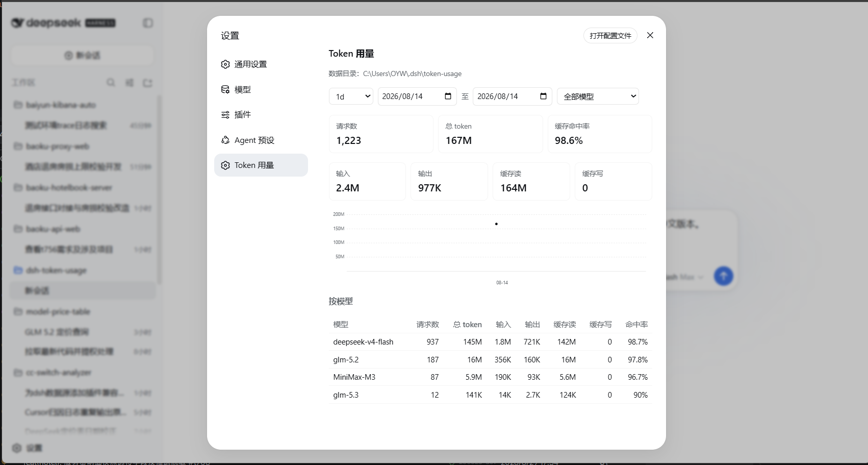Close the 设置 dialog

650,35
